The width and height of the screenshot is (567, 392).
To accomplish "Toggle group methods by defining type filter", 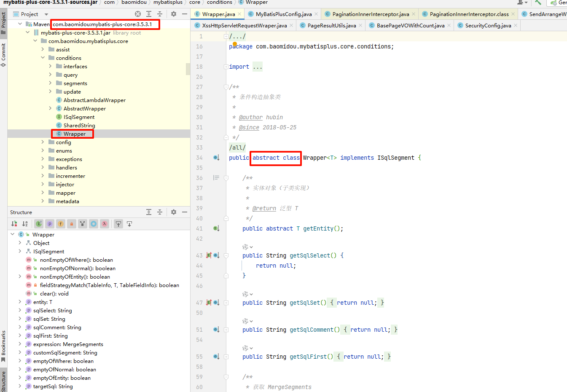I will tap(83, 224).
